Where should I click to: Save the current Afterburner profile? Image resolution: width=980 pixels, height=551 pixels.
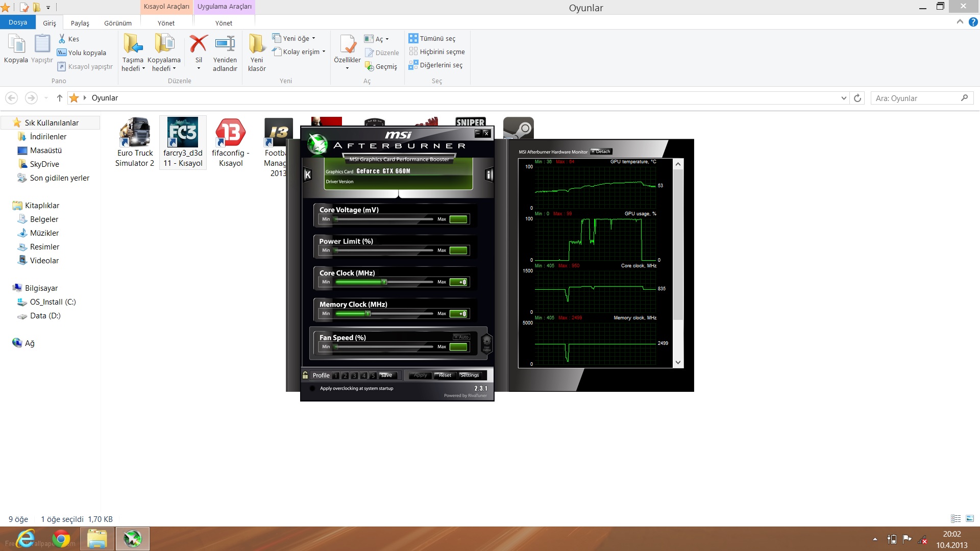pos(386,375)
